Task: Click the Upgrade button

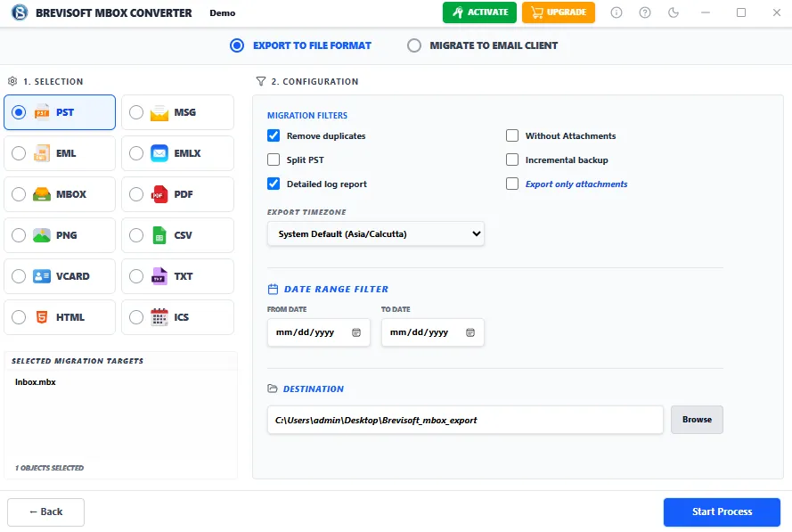Action: pos(559,12)
